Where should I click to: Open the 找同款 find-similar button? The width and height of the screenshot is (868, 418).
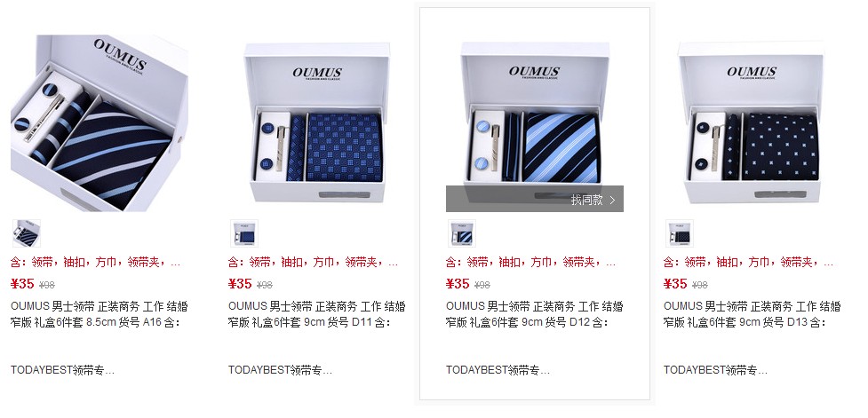[x=535, y=199]
